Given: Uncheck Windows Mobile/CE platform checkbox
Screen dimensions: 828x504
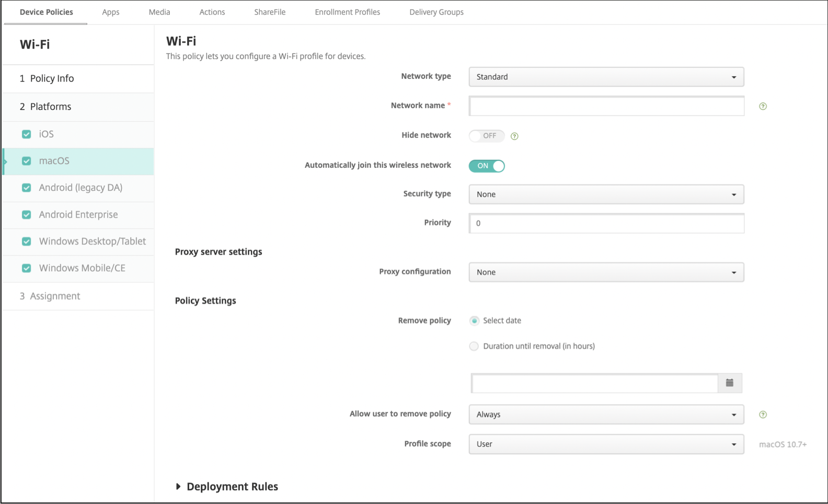Looking at the screenshot, I should click(27, 268).
